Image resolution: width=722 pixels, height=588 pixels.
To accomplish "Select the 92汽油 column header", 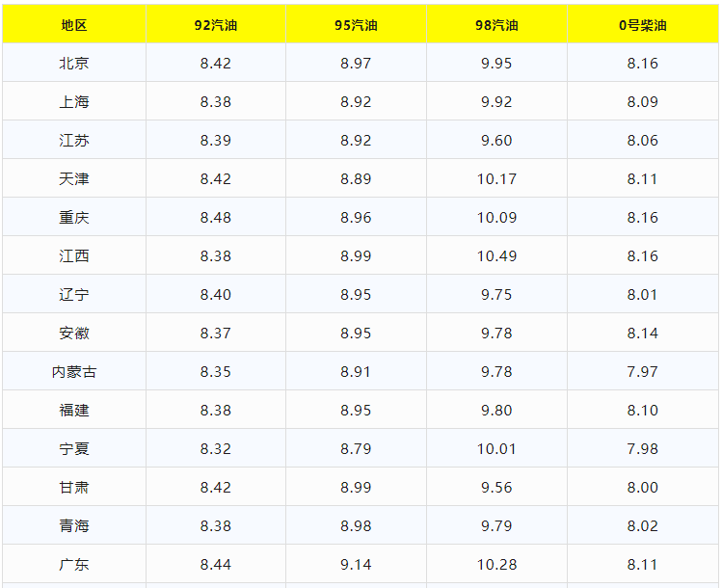I will click(x=216, y=25).
